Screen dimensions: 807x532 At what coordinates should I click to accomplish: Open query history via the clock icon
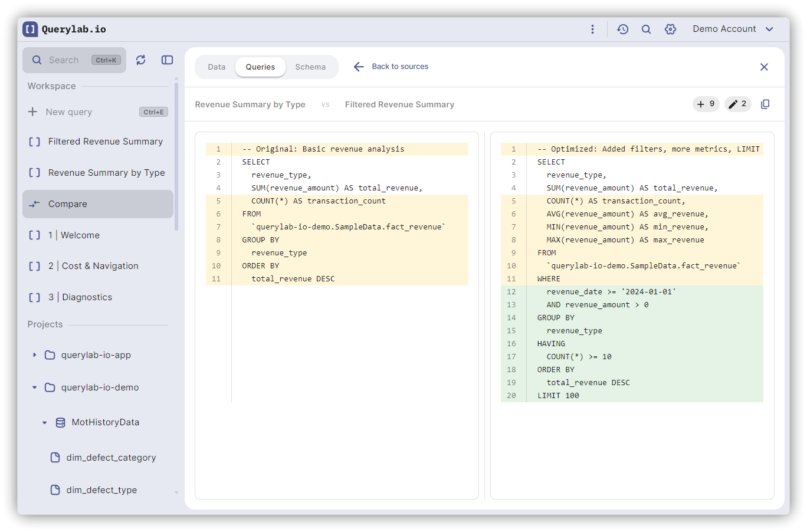tap(622, 28)
